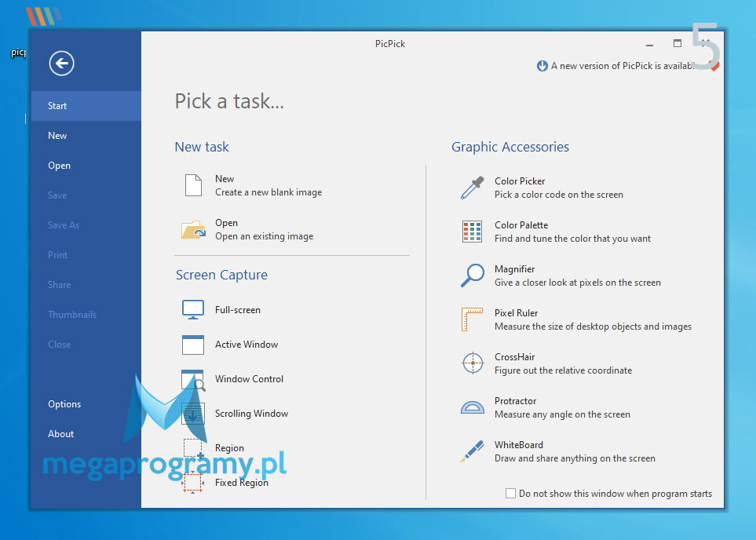Select Print in the sidebar menu
Viewport: 756px width, 540px height.
[x=86, y=255]
